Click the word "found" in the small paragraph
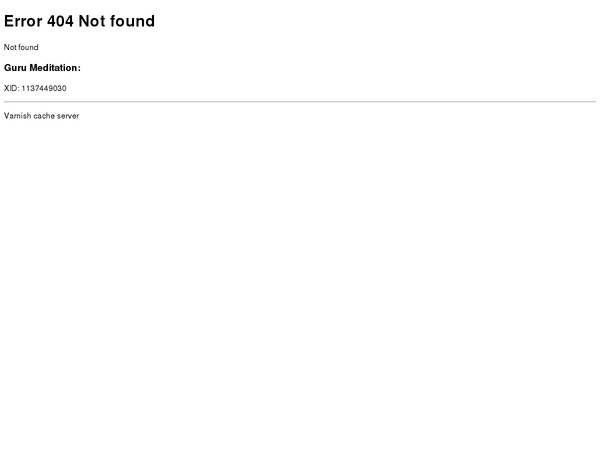The image size is (600, 450). point(28,47)
